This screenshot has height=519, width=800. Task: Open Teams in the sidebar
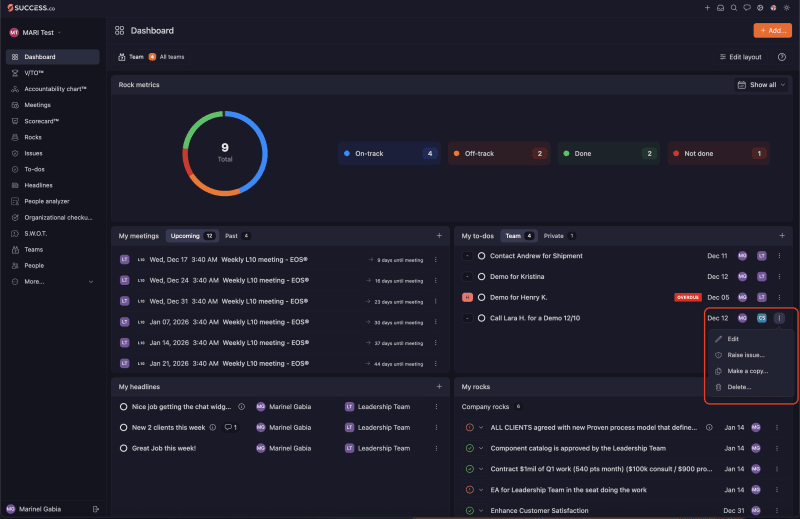[x=33, y=250]
